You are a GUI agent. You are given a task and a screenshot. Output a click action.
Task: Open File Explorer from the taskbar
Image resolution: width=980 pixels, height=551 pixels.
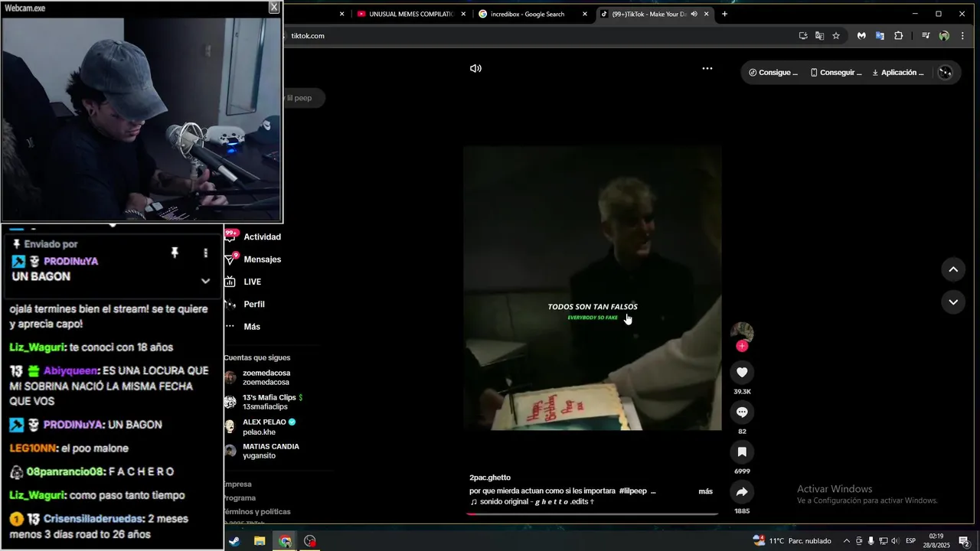260,541
